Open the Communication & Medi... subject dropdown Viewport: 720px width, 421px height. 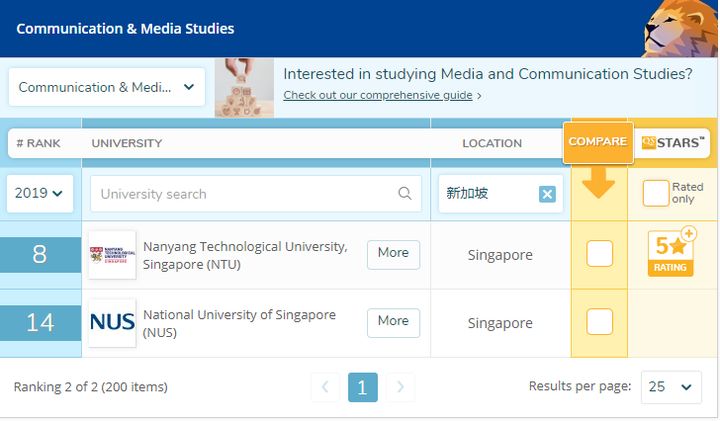click(107, 87)
